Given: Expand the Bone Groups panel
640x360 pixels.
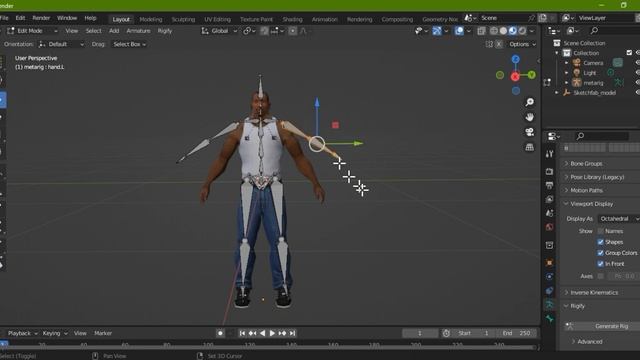Looking at the screenshot, I should tap(586, 164).
